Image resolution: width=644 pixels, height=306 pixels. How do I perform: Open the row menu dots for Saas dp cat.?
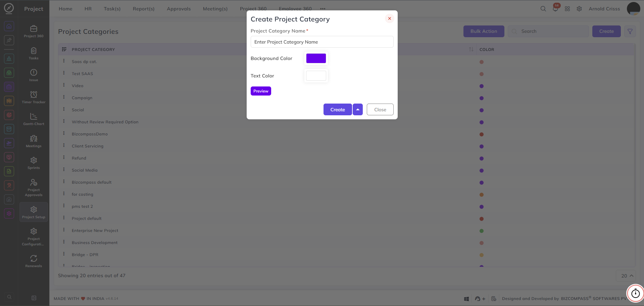tap(64, 61)
